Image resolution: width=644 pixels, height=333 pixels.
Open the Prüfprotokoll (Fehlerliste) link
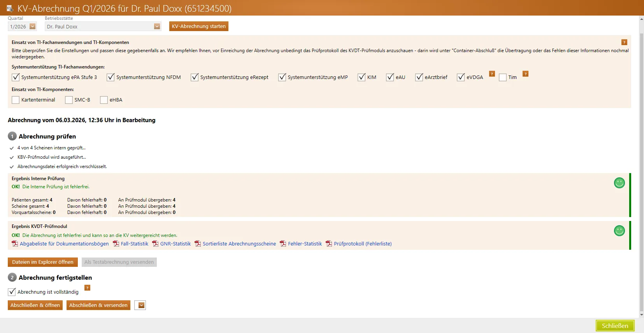tap(362, 244)
